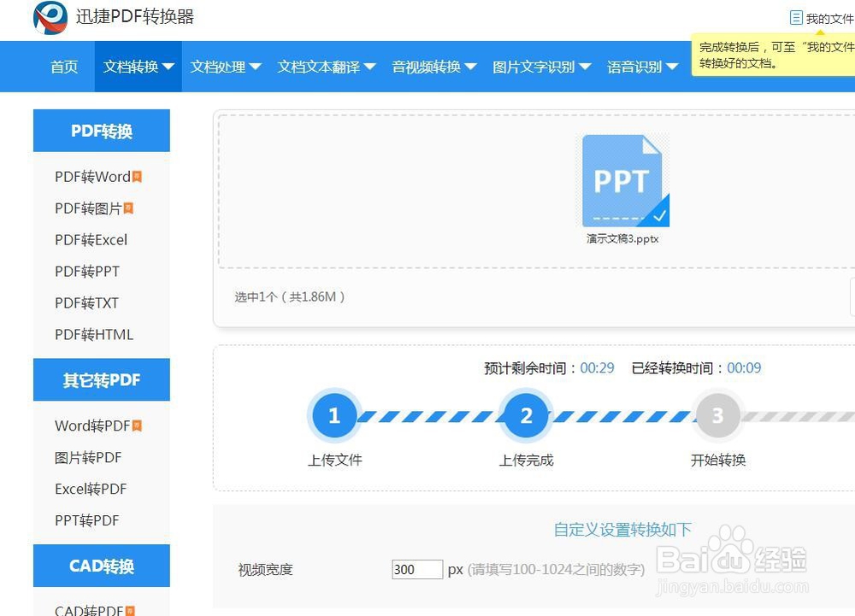The width and height of the screenshot is (855, 616).
Task: Click the hot badge icon beside PDF转Word
Action: [x=135, y=175]
